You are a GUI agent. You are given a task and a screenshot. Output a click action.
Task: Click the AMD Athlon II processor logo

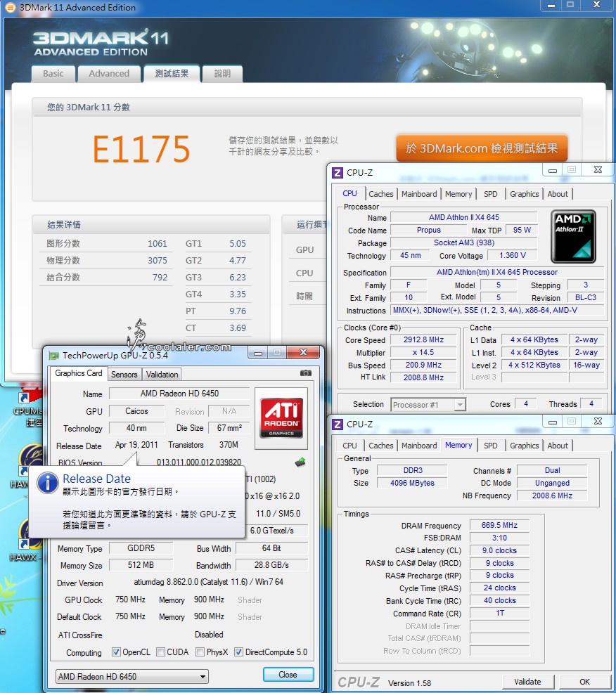[573, 236]
